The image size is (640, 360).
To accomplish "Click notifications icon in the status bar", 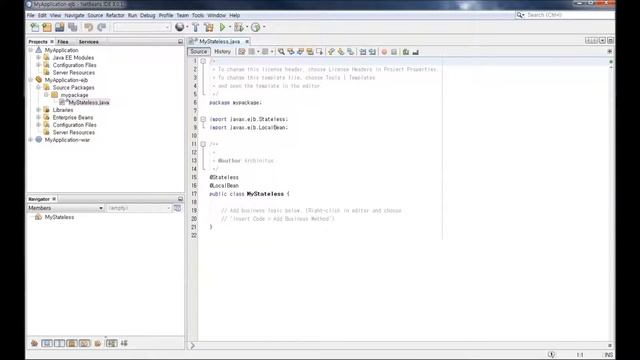I will [x=551, y=355].
